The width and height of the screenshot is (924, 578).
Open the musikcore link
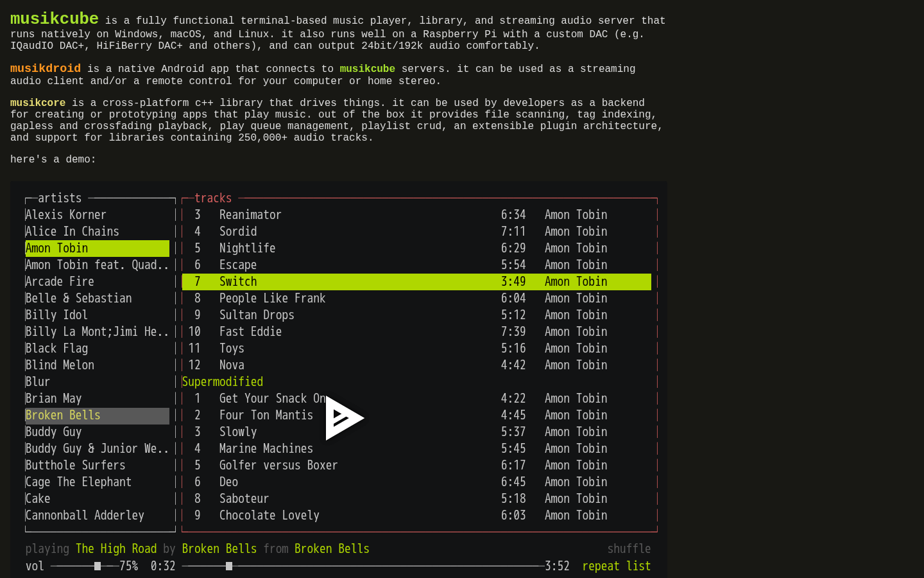click(38, 102)
